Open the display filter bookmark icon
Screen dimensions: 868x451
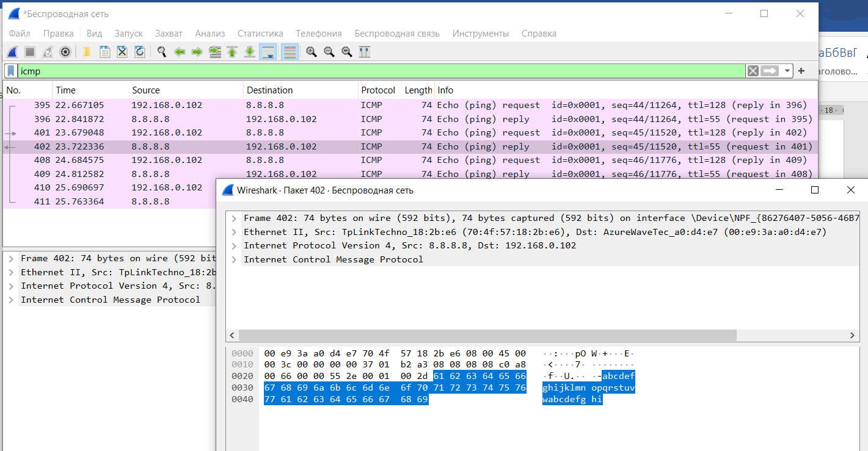click(x=11, y=71)
